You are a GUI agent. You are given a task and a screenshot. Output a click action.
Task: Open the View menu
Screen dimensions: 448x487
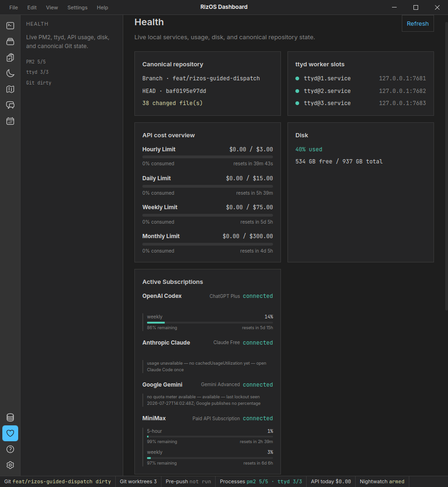[52, 7]
